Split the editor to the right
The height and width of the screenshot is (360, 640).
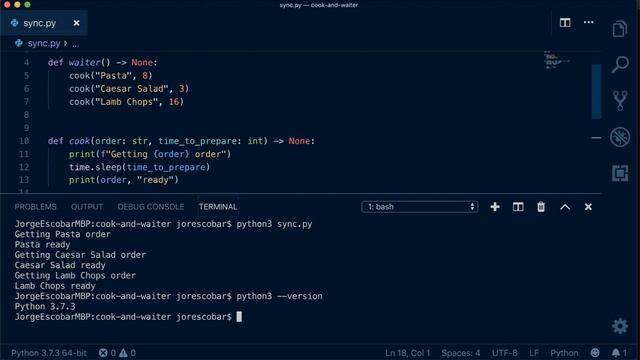coord(565,22)
